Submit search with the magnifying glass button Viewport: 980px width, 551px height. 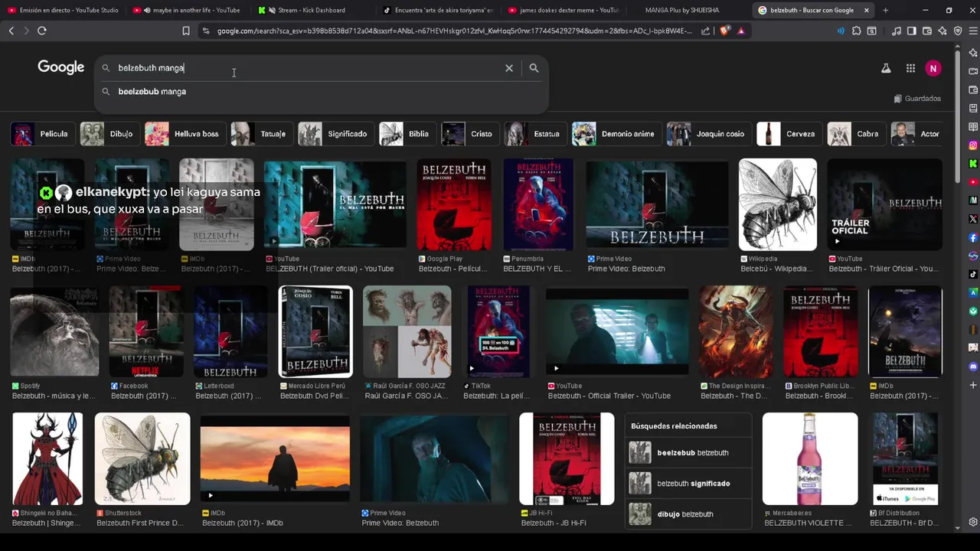click(534, 68)
